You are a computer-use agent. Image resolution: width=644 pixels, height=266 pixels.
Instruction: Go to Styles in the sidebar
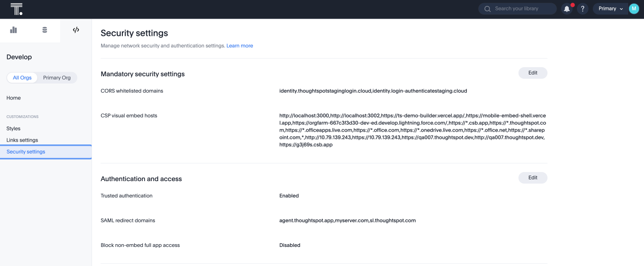click(13, 128)
